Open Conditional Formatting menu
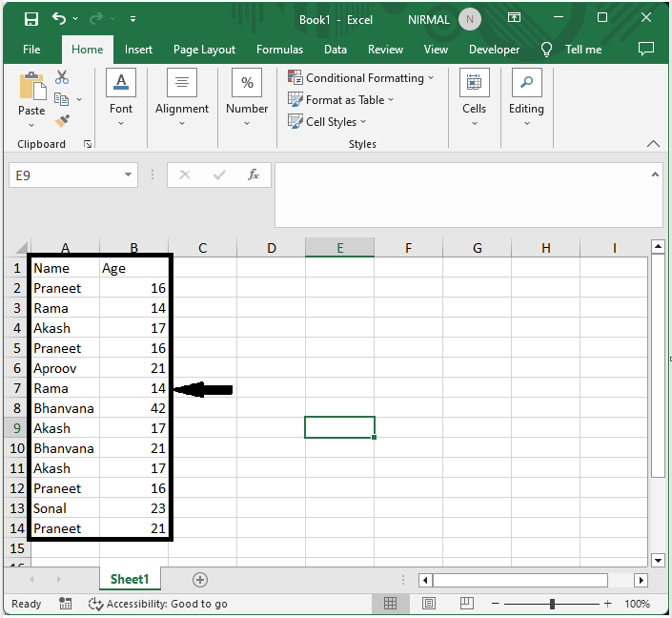 (361, 78)
